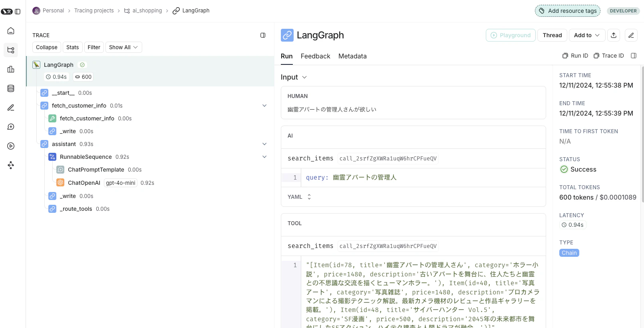644x328 pixels.
Task: Click the Success status check icon
Action: 564,169
